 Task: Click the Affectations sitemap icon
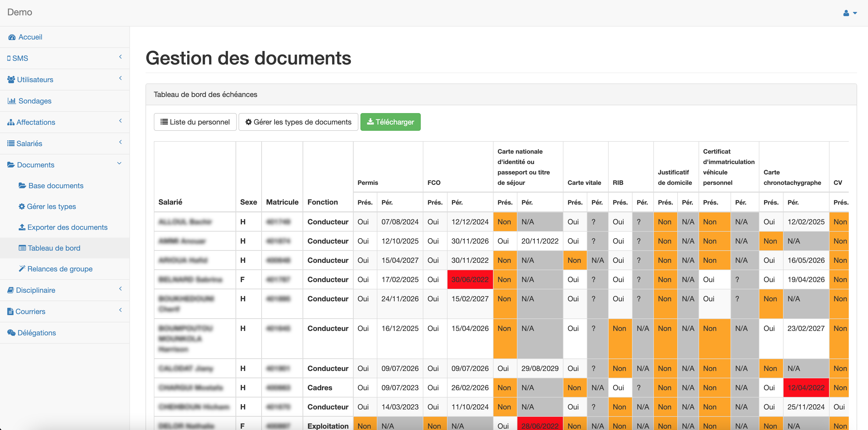[11, 122]
